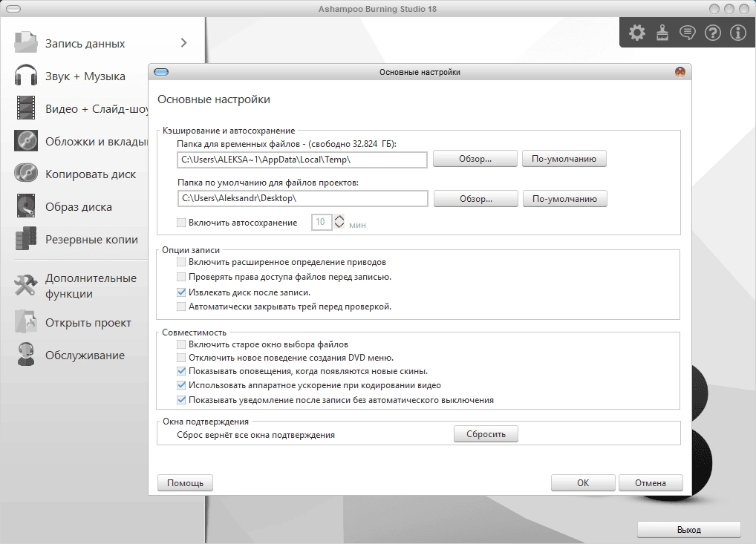This screenshot has width=756, height=544.
Task: Click По-умолчанию for temporary files folder
Action: [x=564, y=159]
